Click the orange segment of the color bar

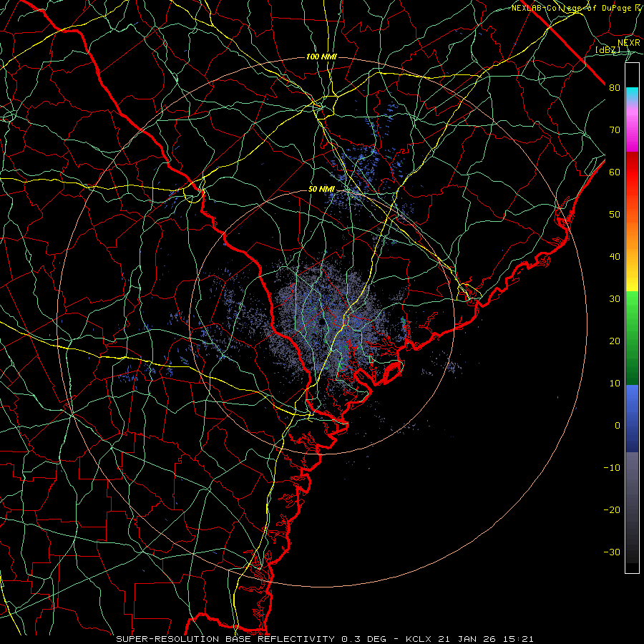(x=632, y=236)
